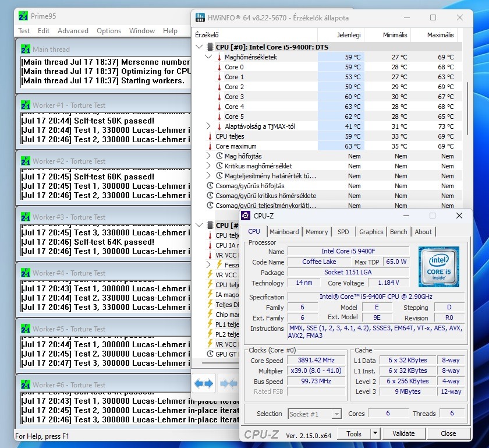This screenshot has width=489, height=448.
Task: Click the Core Voltage value 1.184 V
Action: (x=388, y=283)
